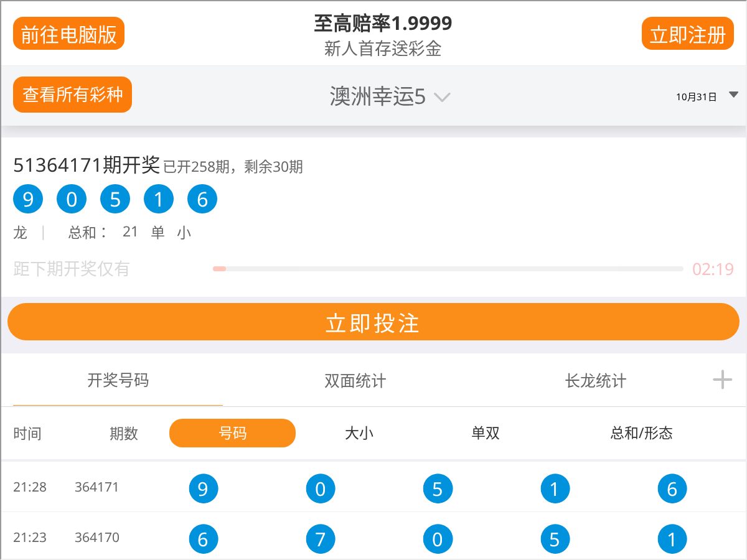This screenshot has width=747, height=560.
Task: Switch to the 双面统计 tab
Action: 355,381
